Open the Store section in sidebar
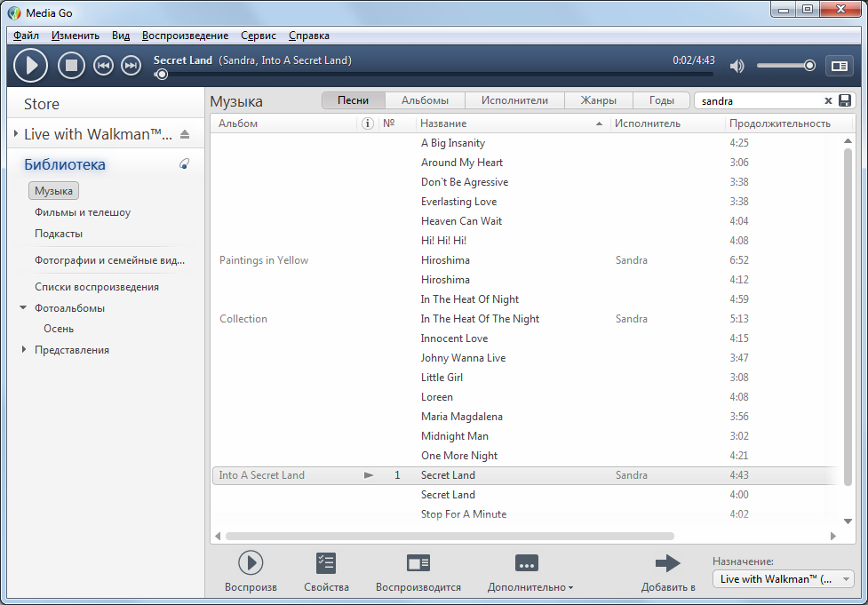 tap(42, 104)
